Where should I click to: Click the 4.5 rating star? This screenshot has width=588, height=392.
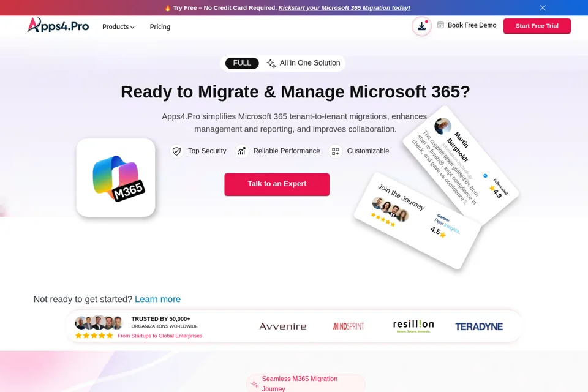coord(443,235)
